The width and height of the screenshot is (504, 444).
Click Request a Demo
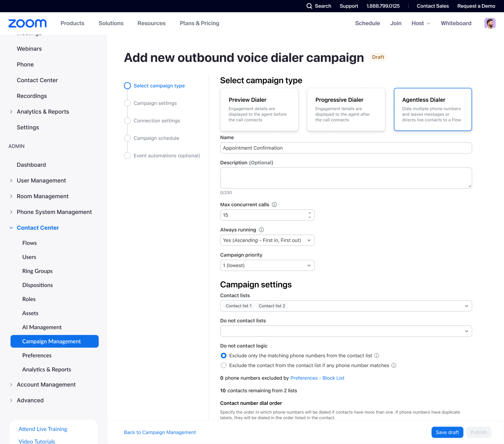tap(476, 6)
